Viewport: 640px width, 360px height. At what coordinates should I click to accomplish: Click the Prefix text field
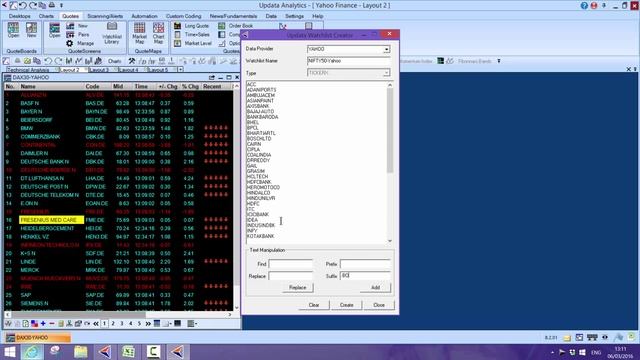click(x=365, y=264)
